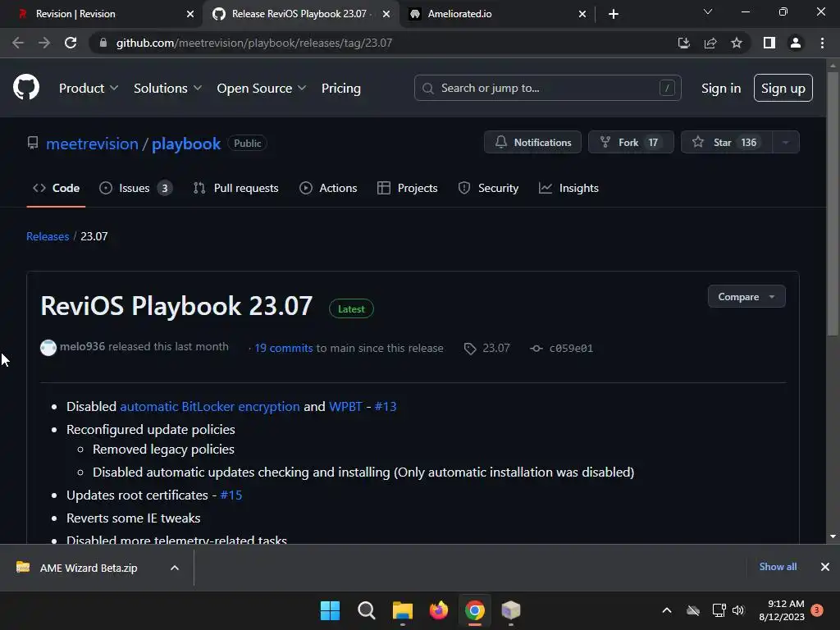Click the install app icon in address bar
Screen dimensions: 840x630
(683, 43)
